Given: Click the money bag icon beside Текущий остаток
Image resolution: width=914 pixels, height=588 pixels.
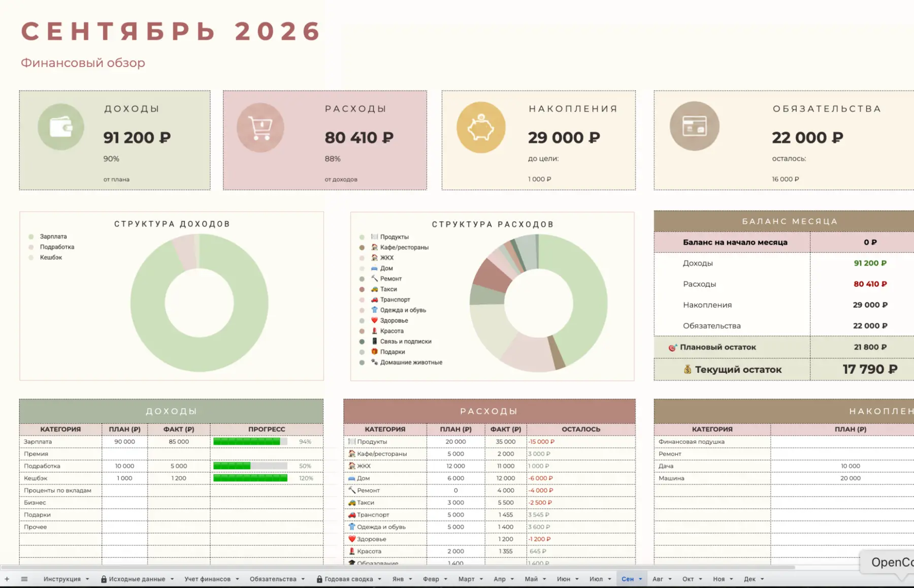Looking at the screenshot, I should (687, 369).
